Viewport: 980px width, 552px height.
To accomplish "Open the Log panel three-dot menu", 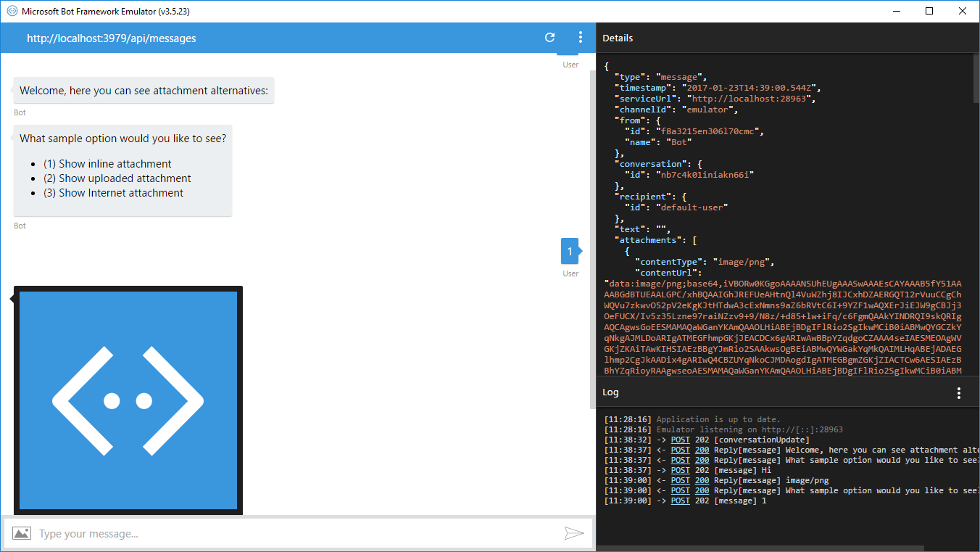I will tap(959, 393).
